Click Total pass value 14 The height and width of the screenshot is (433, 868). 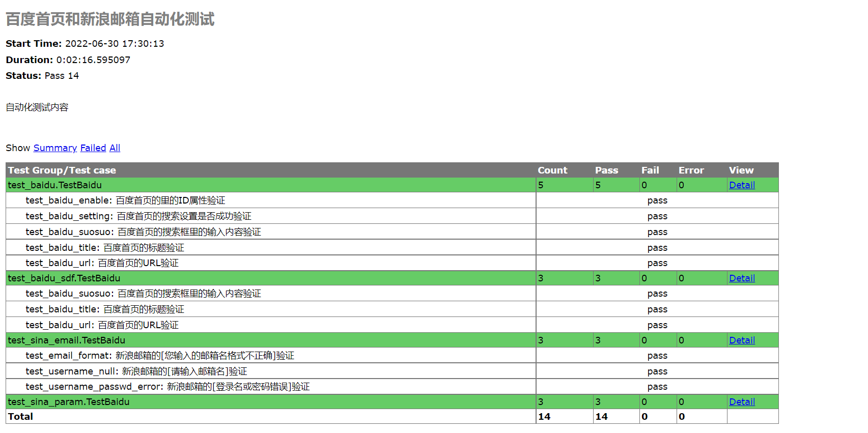(x=601, y=417)
